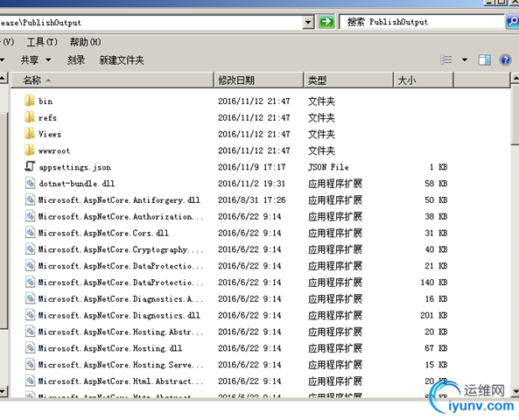Select Microsoft.AspNetCore.Hosting.Serve... file name

point(121,365)
